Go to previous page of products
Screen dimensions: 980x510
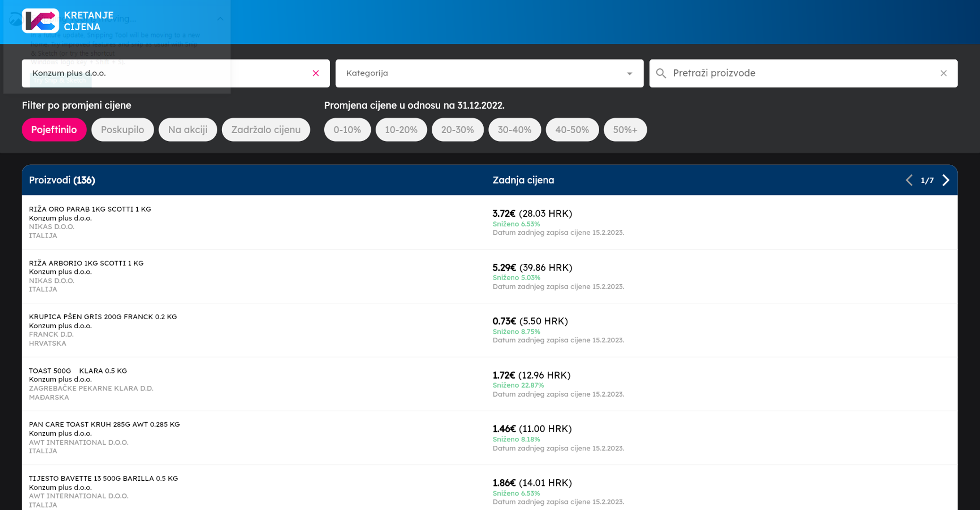click(909, 180)
